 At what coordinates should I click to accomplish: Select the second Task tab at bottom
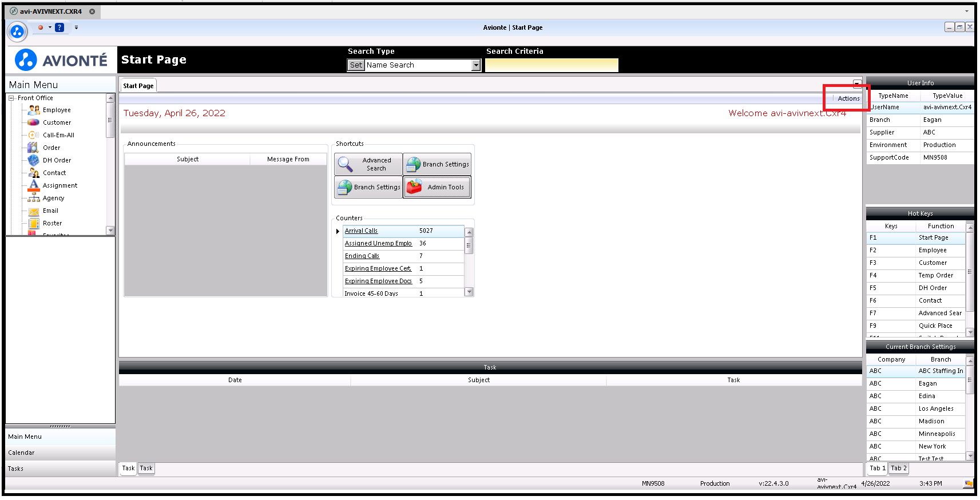(x=146, y=468)
